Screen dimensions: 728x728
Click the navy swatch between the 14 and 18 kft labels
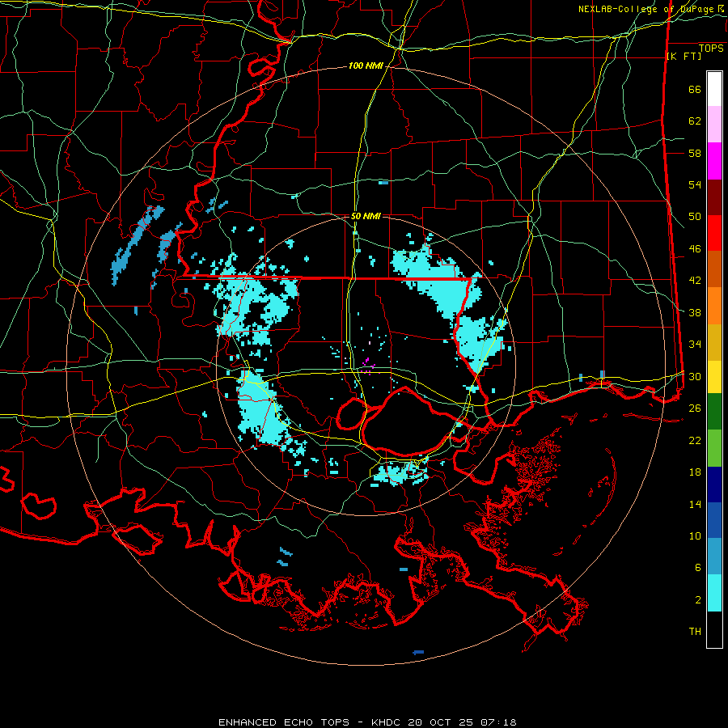click(714, 485)
